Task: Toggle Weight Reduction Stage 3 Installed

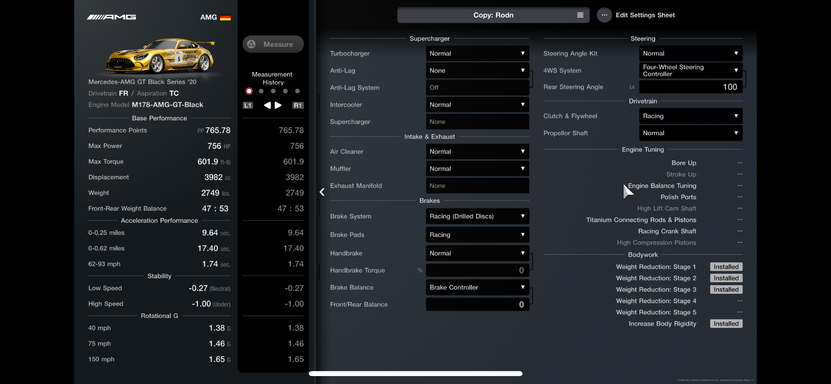Action: point(726,290)
